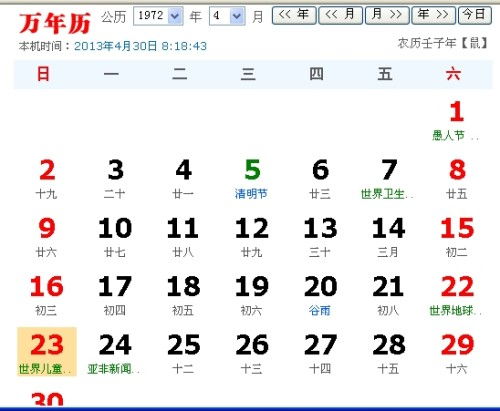This screenshot has height=411, width=500.
Task: Select date 25 with lunar 十二
Action: pos(183,354)
